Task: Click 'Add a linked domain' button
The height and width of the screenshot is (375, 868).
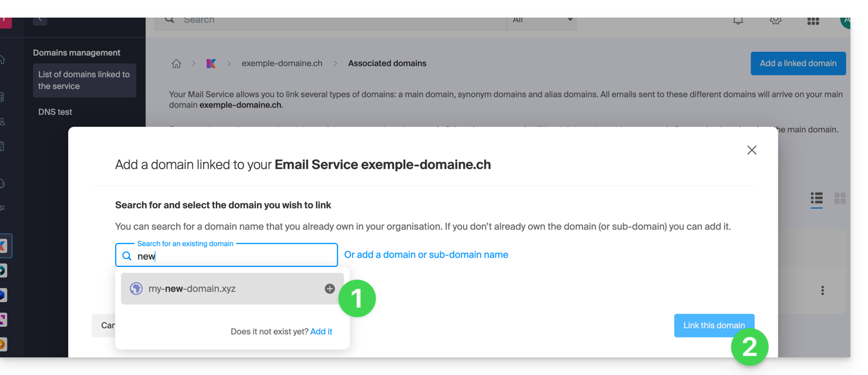Action: (x=798, y=63)
